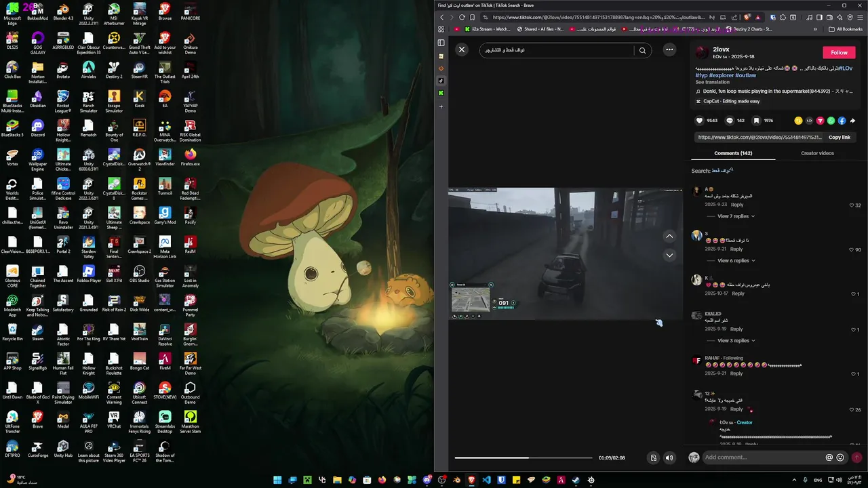The height and width of the screenshot is (488, 868).
Task: Click the embed code share icon
Action: click(x=809, y=121)
